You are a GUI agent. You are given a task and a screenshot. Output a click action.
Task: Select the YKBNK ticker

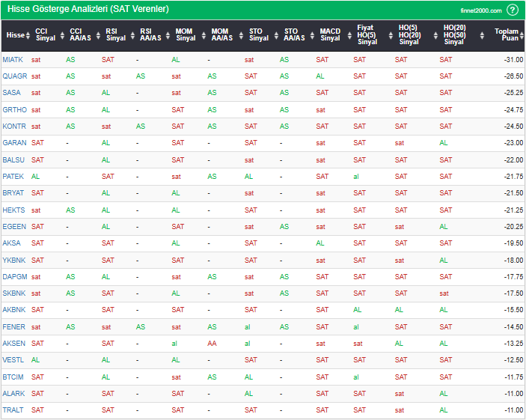pos(14,260)
